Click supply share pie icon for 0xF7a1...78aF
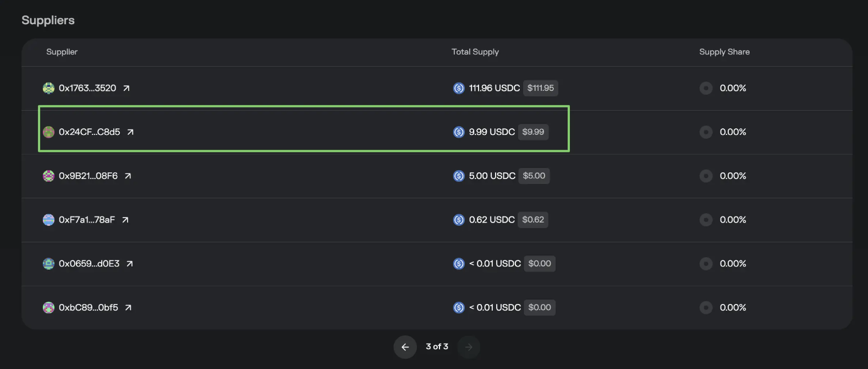 click(x=706, y=220)
